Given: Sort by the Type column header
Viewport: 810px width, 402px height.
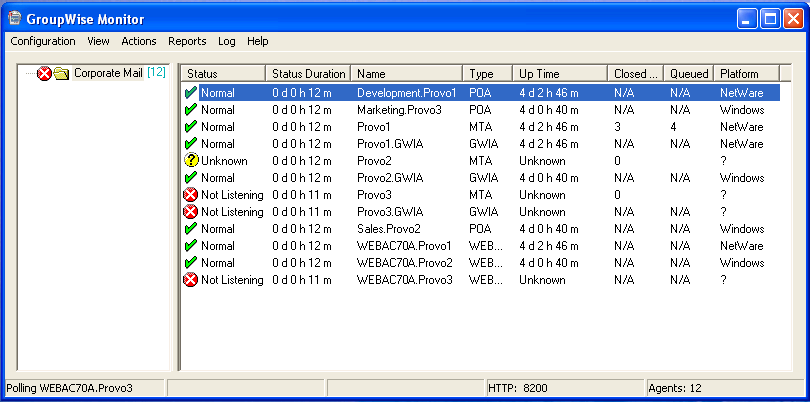Looking at the screenshot, I should (x=488, y=74).
